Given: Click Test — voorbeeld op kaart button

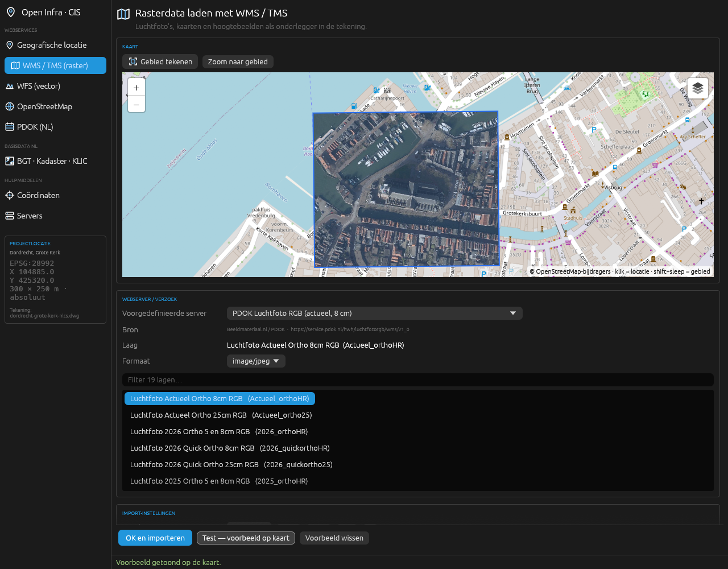Looking at the screenshot, I should point(246,538).
